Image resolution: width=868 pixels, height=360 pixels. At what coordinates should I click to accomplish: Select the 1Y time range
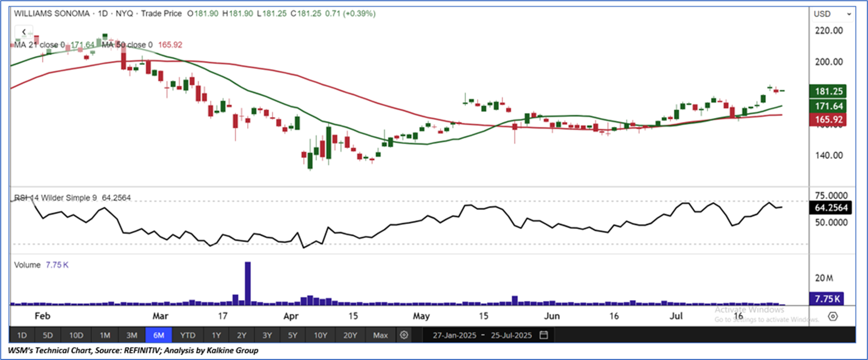coord(216,335)
